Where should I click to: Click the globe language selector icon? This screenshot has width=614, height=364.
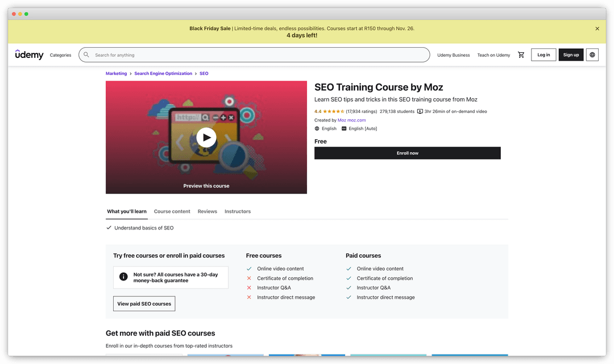tap(592, 55)
